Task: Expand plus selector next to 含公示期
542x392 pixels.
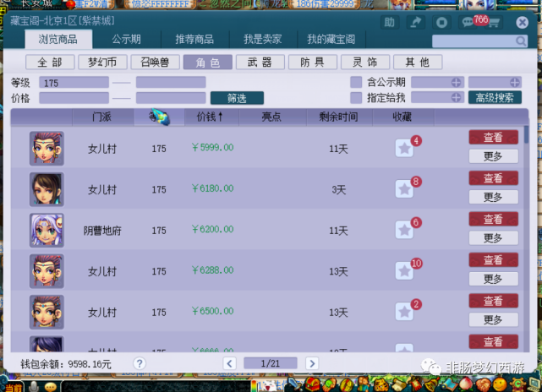Action: pyautogui.click(x=456, y=83)
